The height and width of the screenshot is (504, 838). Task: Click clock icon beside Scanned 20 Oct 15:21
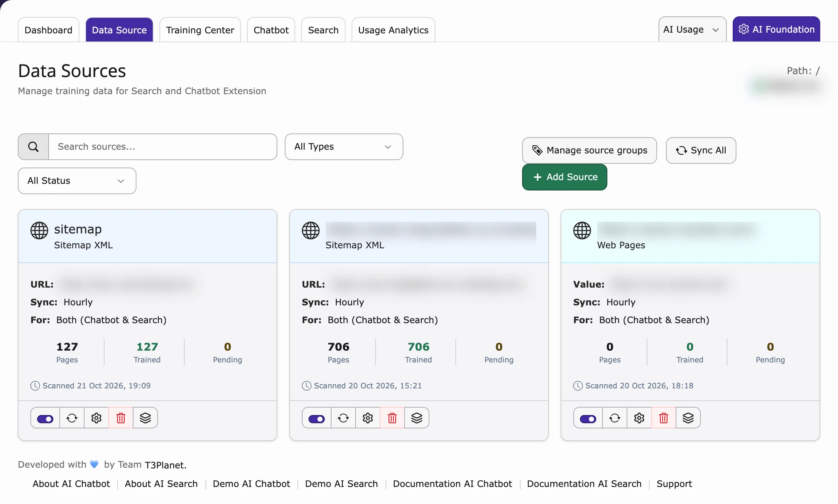(x=306, y=386)
